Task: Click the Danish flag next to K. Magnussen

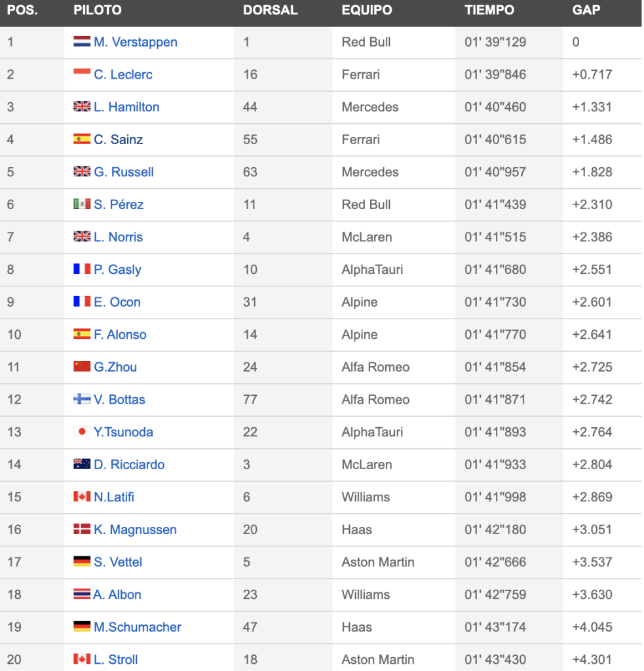Action: point(82,529)
